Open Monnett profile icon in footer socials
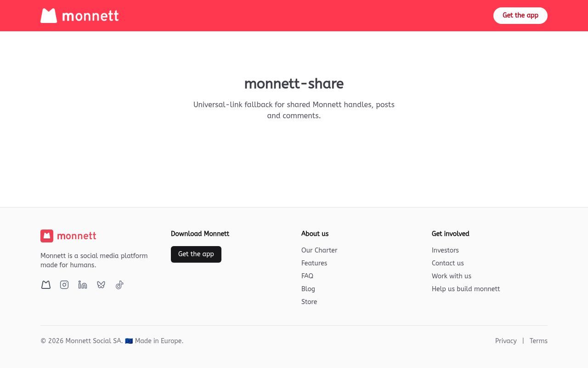The image size is (588, 368). [46, 285]
